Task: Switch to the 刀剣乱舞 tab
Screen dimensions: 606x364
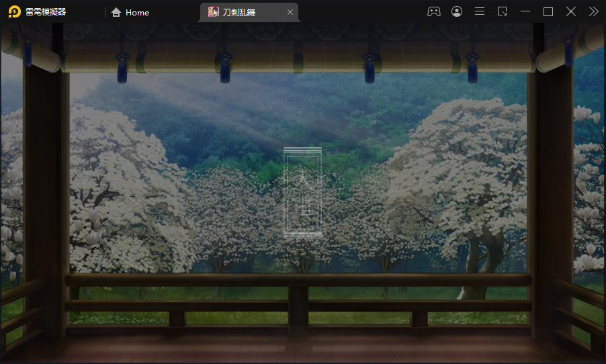Action: coord(249,12)
